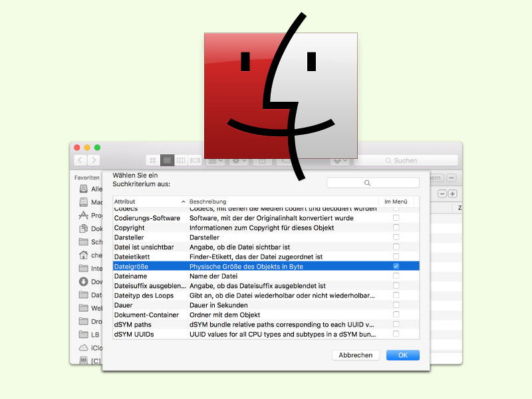Switch to icon view in Finder toolbar
This screenshot has width=532, height=399.
pos(153,160)
